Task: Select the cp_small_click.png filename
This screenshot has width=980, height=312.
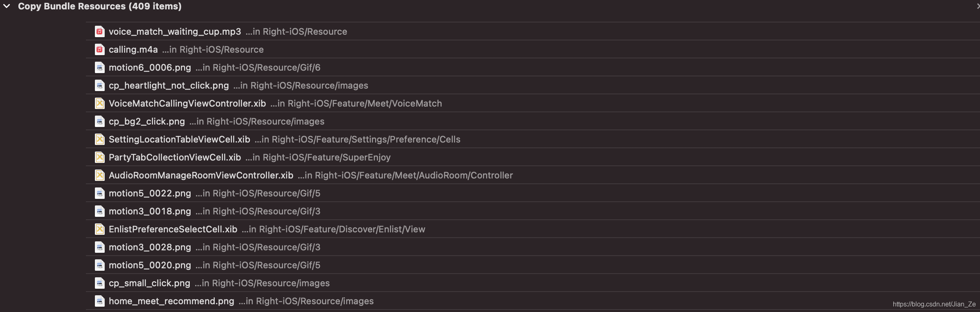Action: (x=150, y=283)
